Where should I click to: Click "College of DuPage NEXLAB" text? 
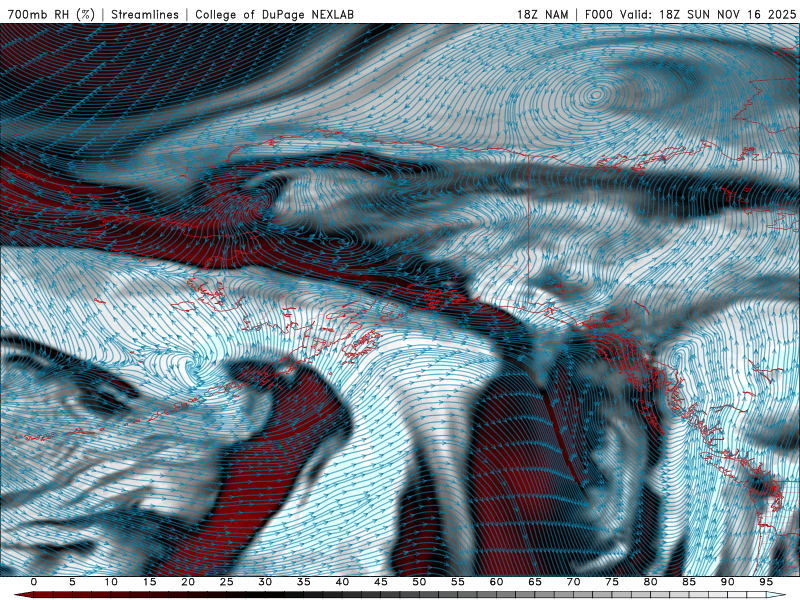click(x=274, y=14)
